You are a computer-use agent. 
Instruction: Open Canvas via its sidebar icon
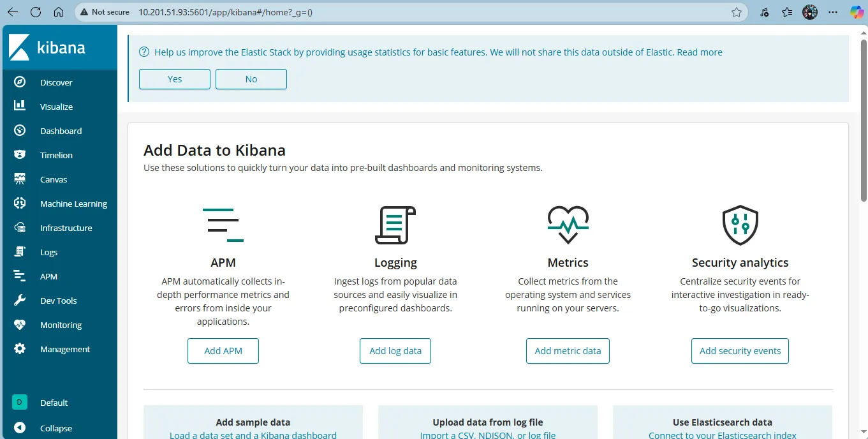click(x=20, y=179)
